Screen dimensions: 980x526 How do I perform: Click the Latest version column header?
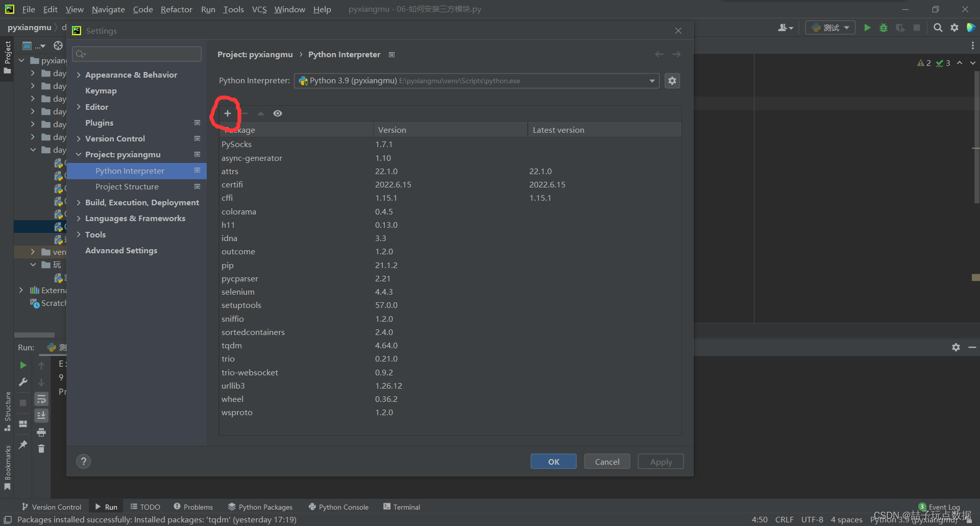pyautogui.click(x=604, y=130)
